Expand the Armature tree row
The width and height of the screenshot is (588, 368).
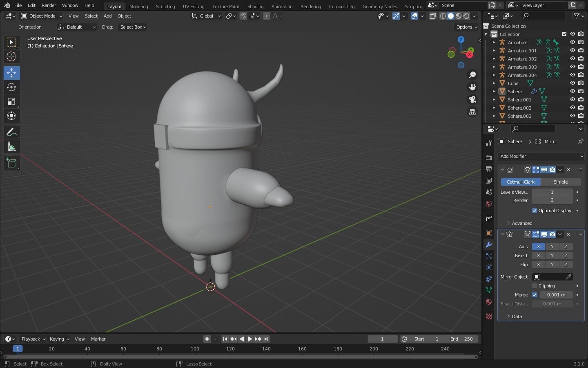click(x=494, y=42)
